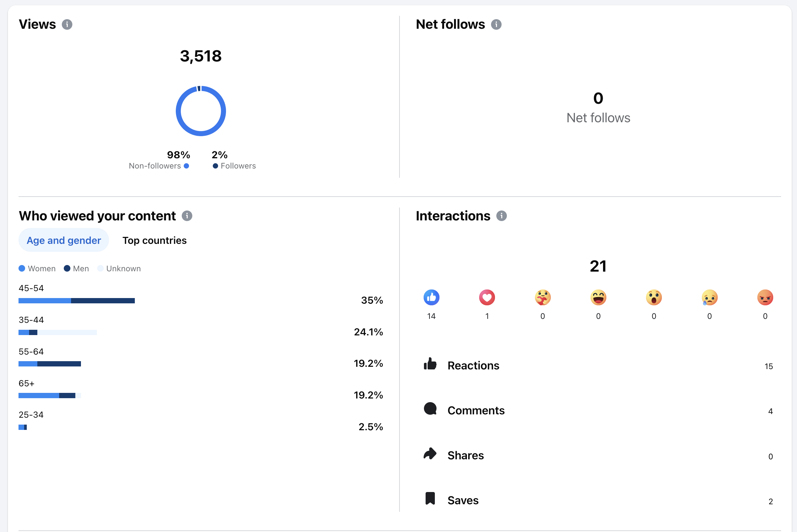Click the Like thumbs-up reaction icon
This screenshot has height=532, width=797.
click(x=431, y=297)
